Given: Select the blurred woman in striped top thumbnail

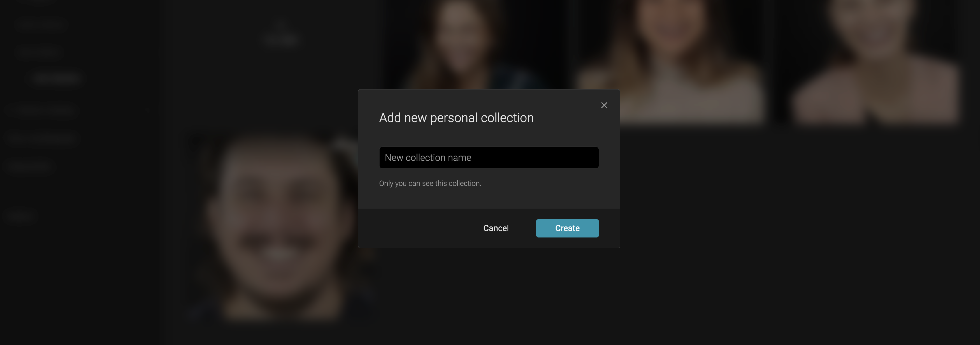Looking at the screenshot, I should coord(670,61).
